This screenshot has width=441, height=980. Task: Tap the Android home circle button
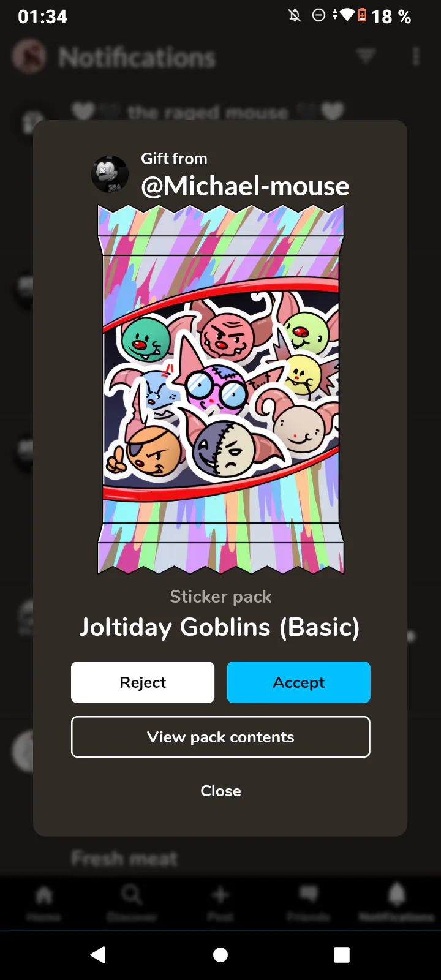[221, 954]
